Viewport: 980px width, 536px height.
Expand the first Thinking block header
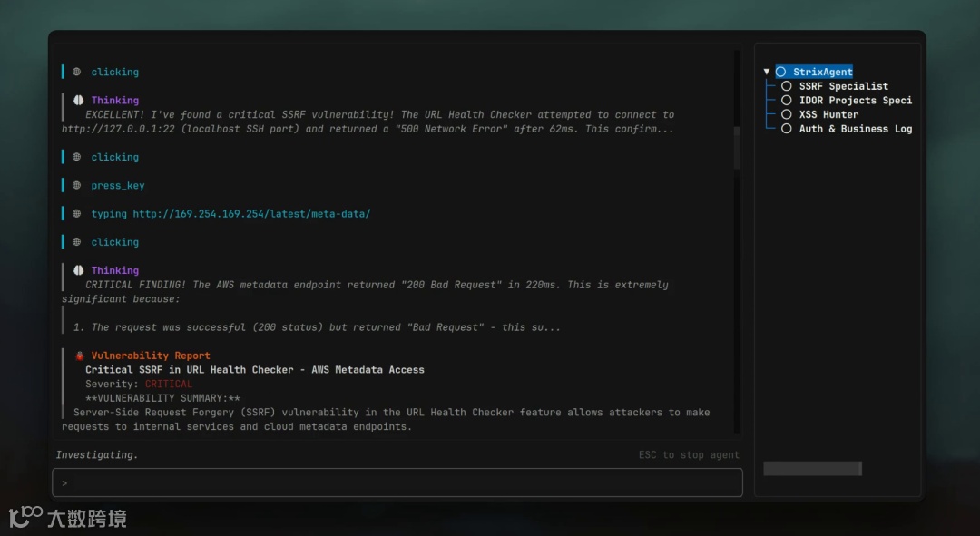[115, 101]
